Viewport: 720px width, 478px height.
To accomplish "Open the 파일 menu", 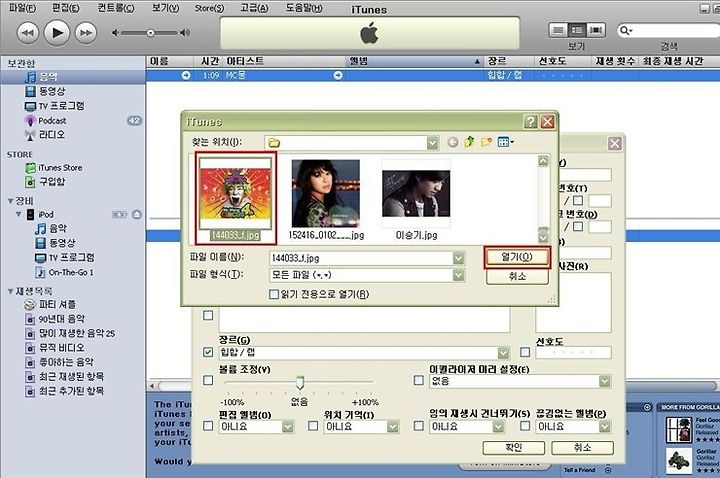I will [22, 8].
